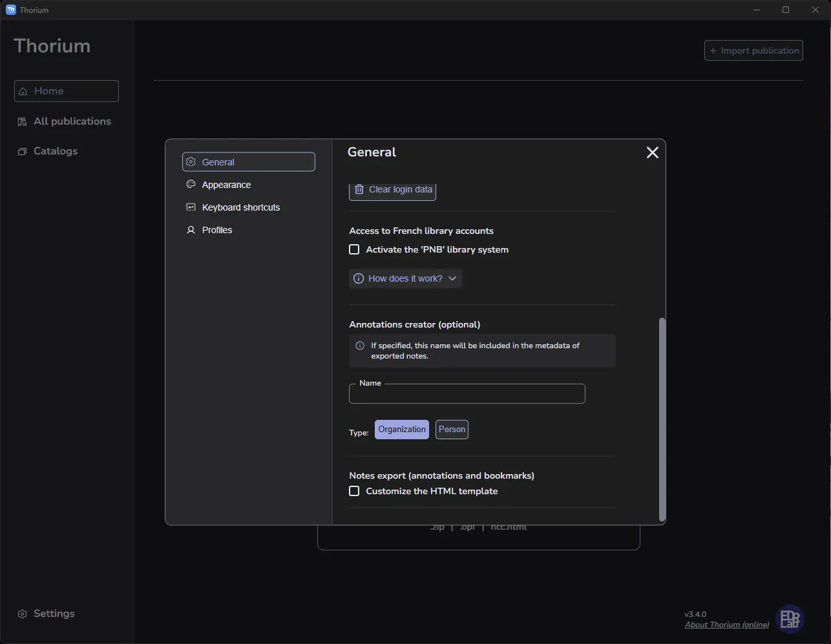Click the gear icon beside Settings
Image resolution: width=831 pixels, height=644 pixels.
tap(23, 614)
